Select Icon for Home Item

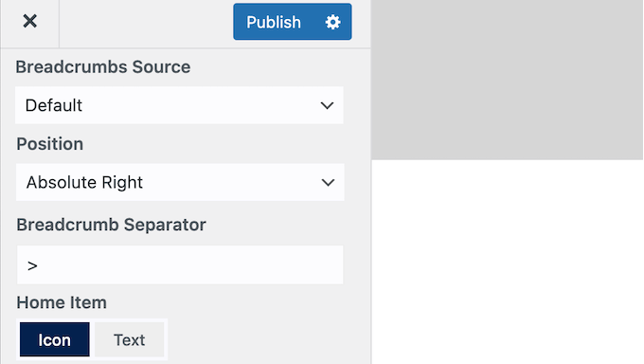pyautogui.click(x=55, y=339)
